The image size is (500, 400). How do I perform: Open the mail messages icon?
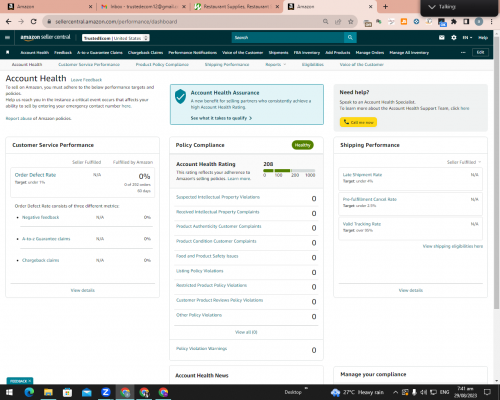point(442,37)
